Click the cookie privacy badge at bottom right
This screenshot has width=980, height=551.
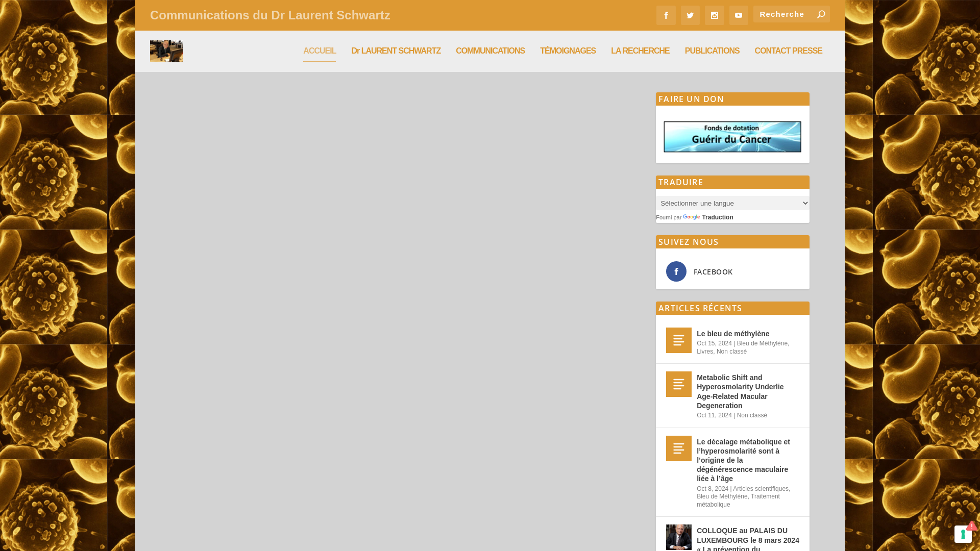coord(963,534)
